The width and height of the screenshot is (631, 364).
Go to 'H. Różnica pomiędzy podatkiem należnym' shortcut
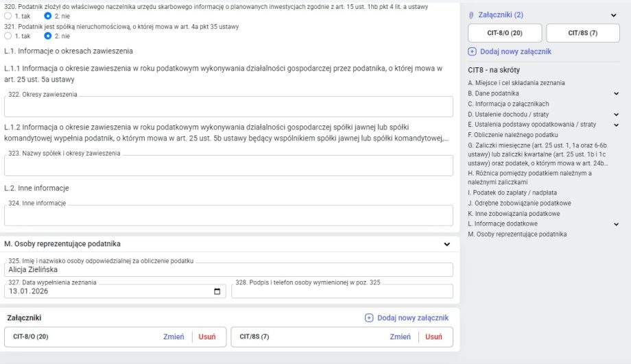point(529,178)
